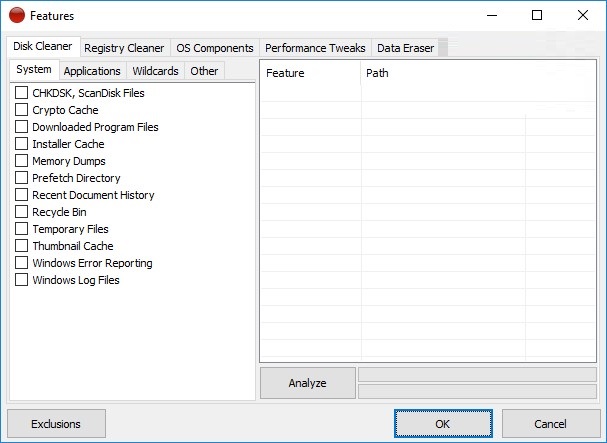Enable Installer Cache cleaning
Image resolution: width=607 pixels, height=443 pixels.
pyautogui.click(x=22, y=144)
